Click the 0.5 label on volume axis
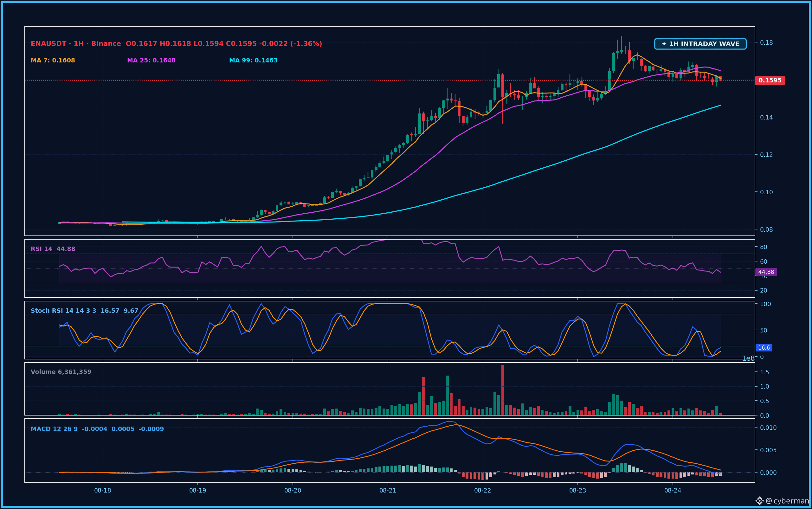The width and height of the screenshot is (812, 509). 764,401
